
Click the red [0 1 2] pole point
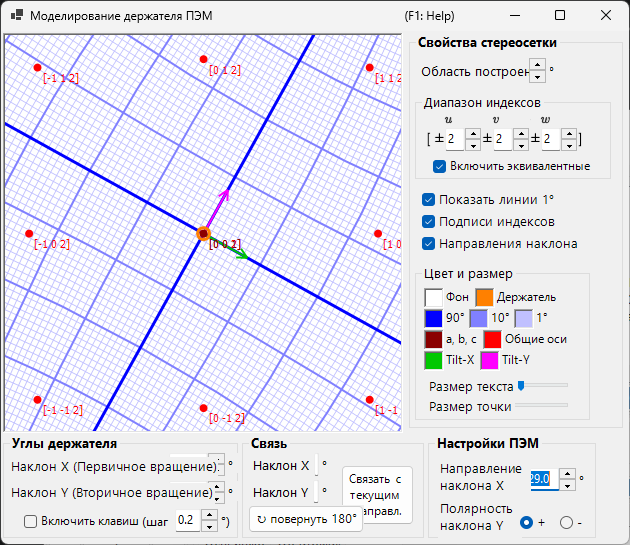(x=203, y=59)
